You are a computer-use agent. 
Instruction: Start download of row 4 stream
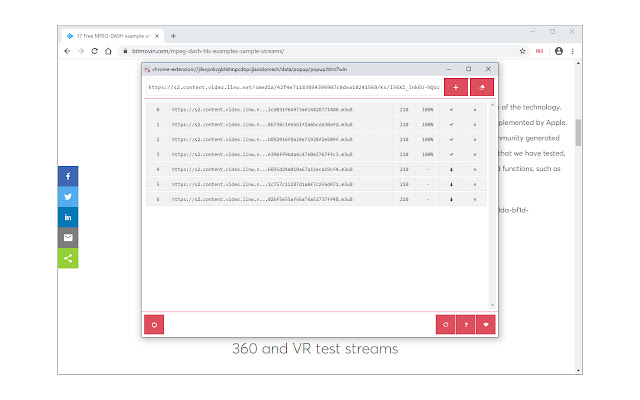pyautogui.click(x=451, y=170)
